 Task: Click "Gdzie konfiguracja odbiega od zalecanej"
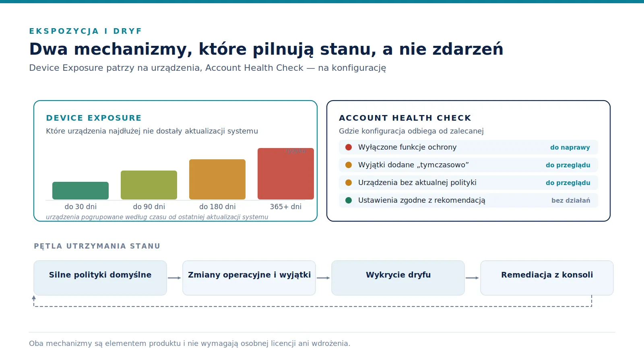411,131
